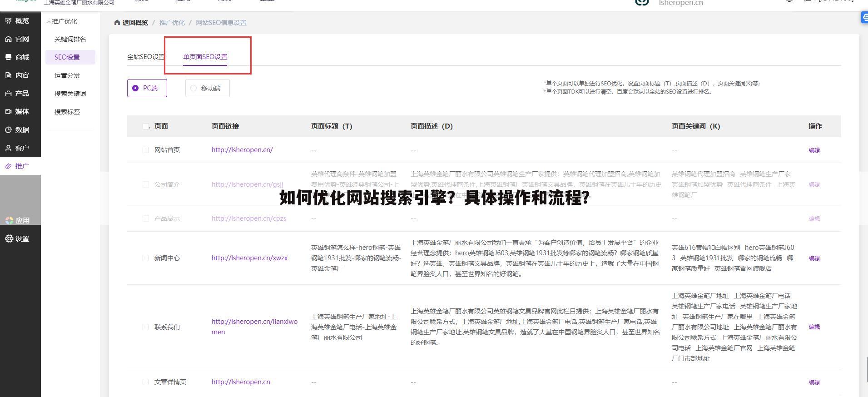The image size is (868, 397).
Task: Click 编辑 for the 文章详情页 row
Action: [x=814, y=382]
